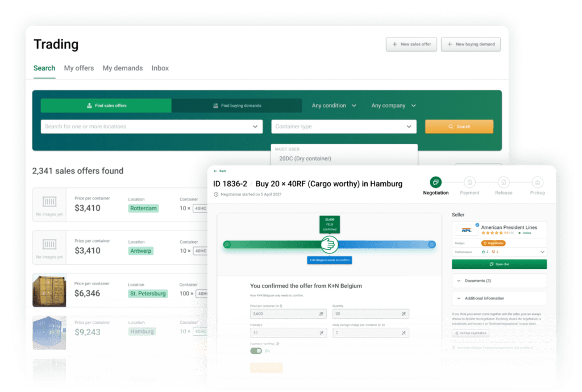Click the Open chat button
This screenshot has width=582, height=392.
coord(499,264)
